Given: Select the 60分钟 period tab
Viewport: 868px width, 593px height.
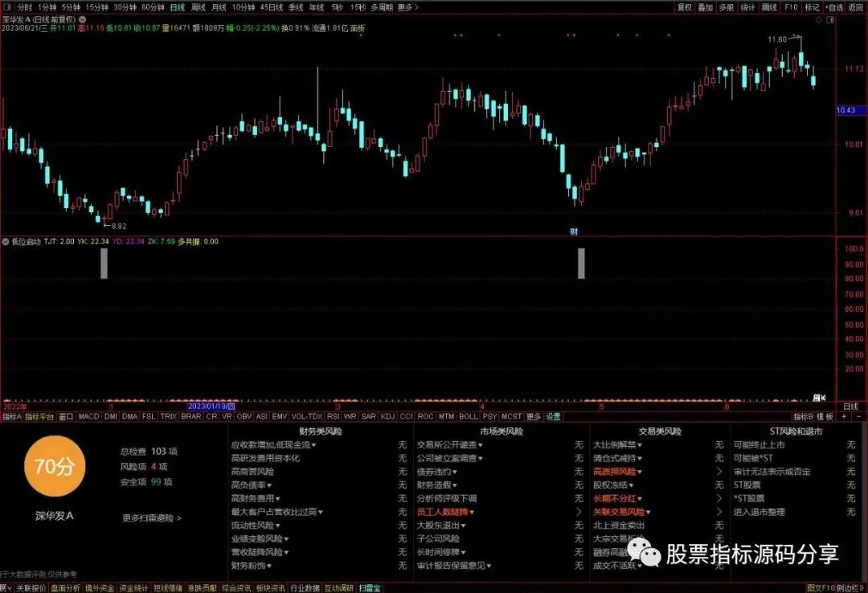Looking at the screenshot, I should click(x=153, y=7).
